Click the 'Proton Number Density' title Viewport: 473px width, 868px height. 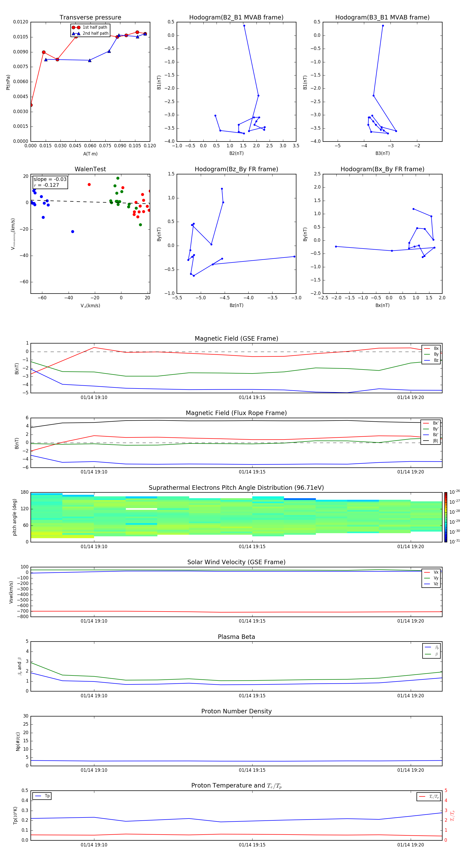(x=236, y=711)
